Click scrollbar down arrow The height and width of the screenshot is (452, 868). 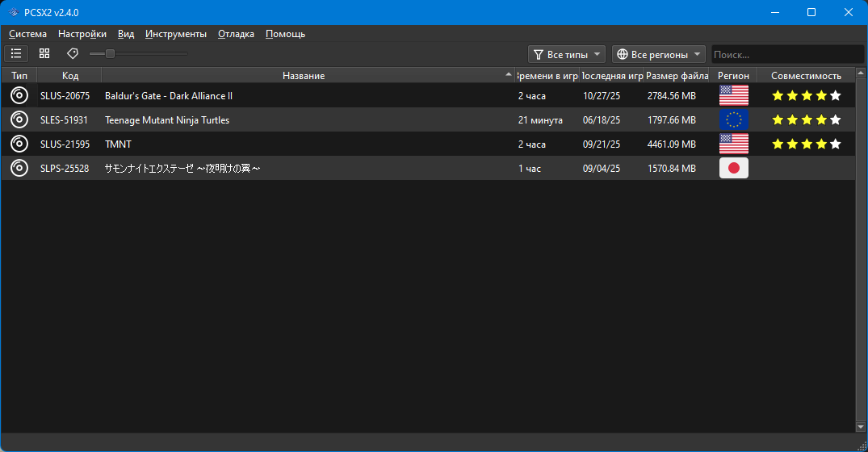(x=860, y=427)
